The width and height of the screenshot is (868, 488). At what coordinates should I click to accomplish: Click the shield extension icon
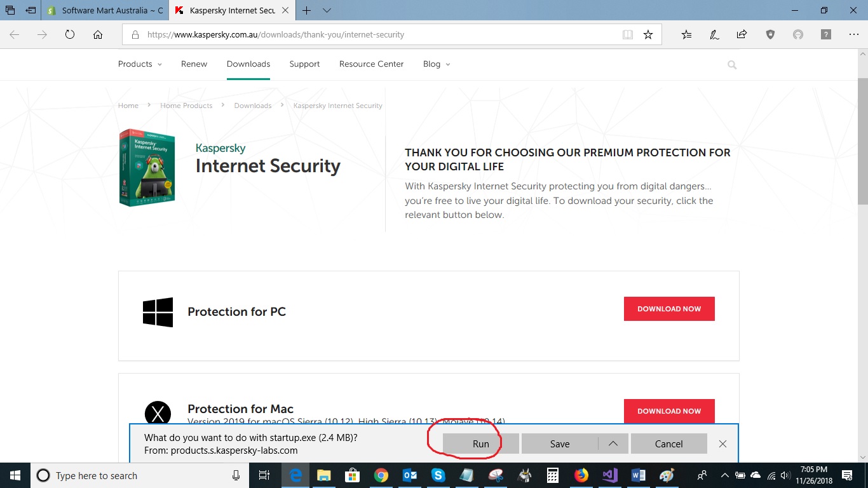[770, 35]
